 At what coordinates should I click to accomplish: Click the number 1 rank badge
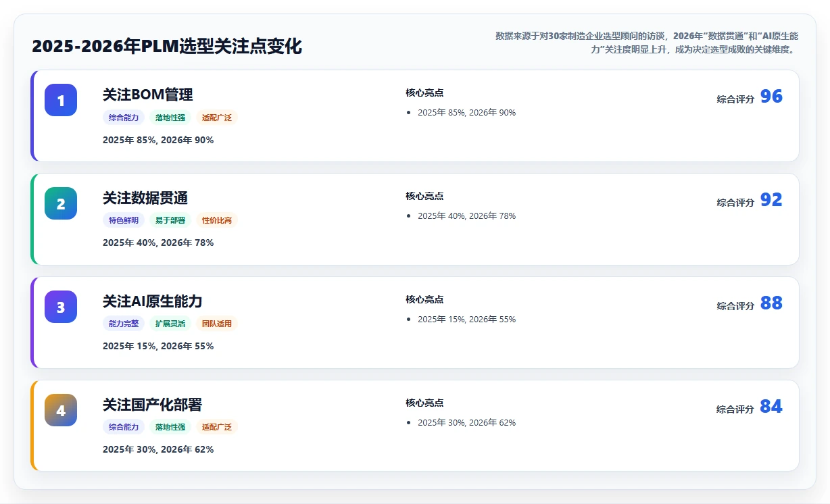click(61, 100)
